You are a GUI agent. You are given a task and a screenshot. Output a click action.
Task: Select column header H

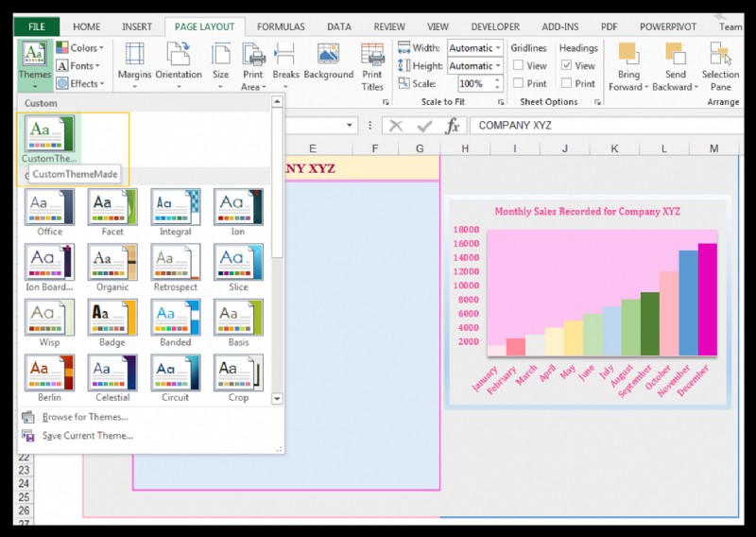(465, 148)
